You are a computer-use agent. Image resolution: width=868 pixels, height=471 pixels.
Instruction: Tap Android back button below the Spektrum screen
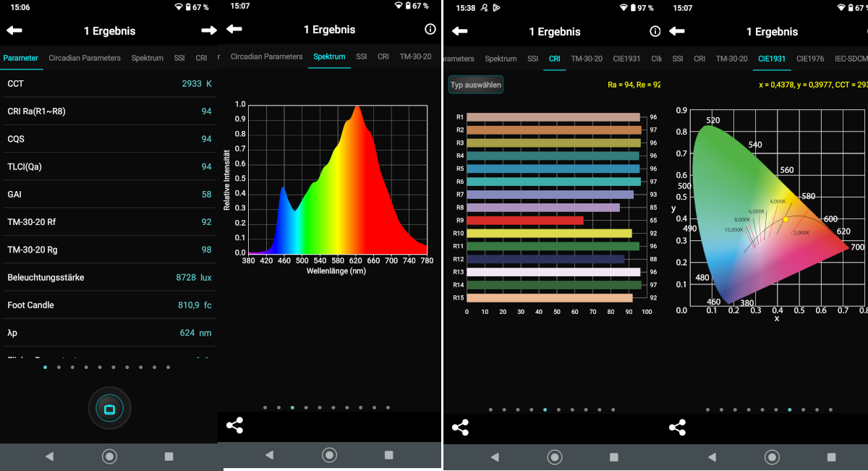(269, 455)
